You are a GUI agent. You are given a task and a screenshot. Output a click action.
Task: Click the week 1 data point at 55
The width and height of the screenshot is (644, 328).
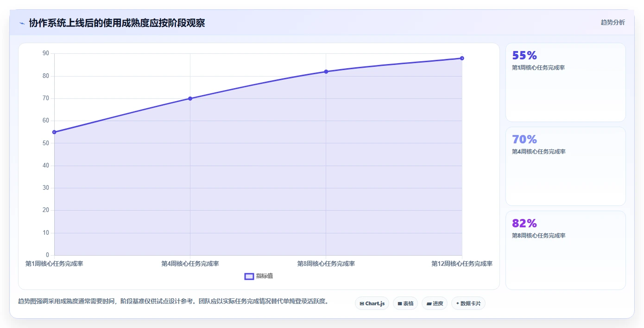(x=54, y=132)
